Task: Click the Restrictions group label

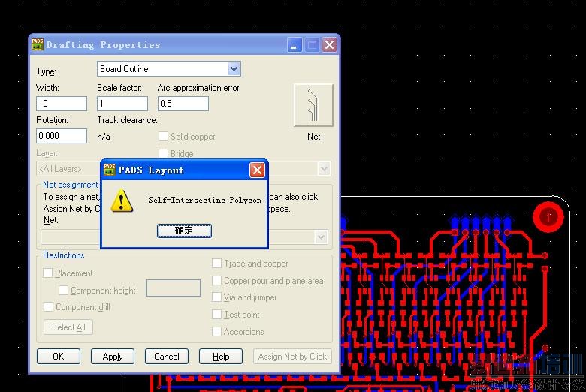Action: coord(64,255)
